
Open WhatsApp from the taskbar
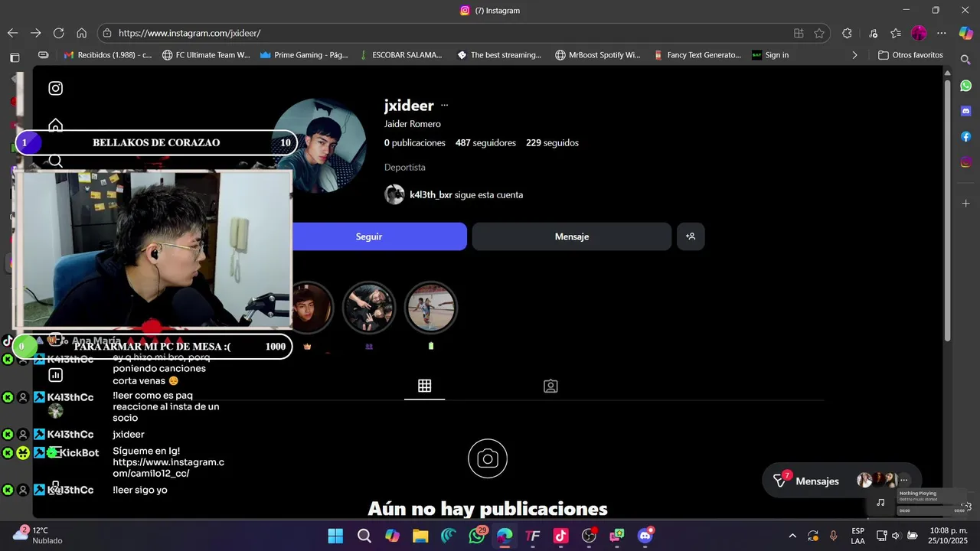[477, 536]
